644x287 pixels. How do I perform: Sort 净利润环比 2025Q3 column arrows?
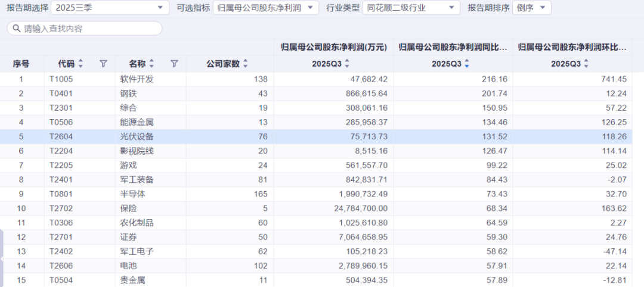(x=586, y=64)
